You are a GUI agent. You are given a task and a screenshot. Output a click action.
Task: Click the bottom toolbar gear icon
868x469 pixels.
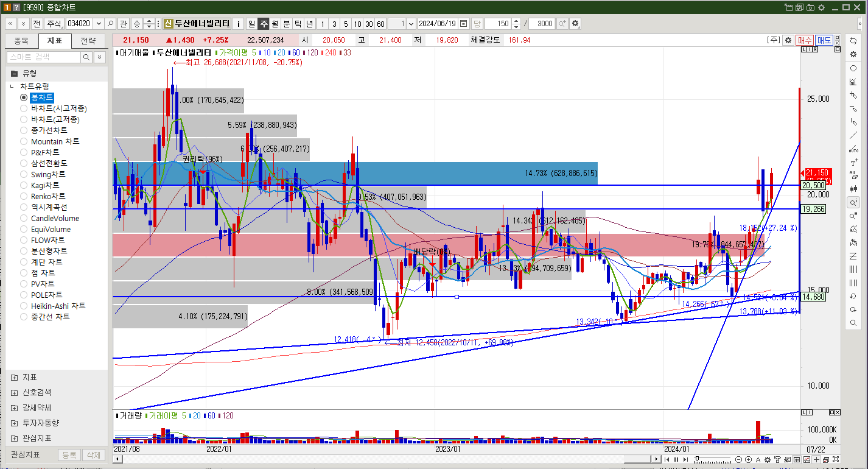point(768,459)
